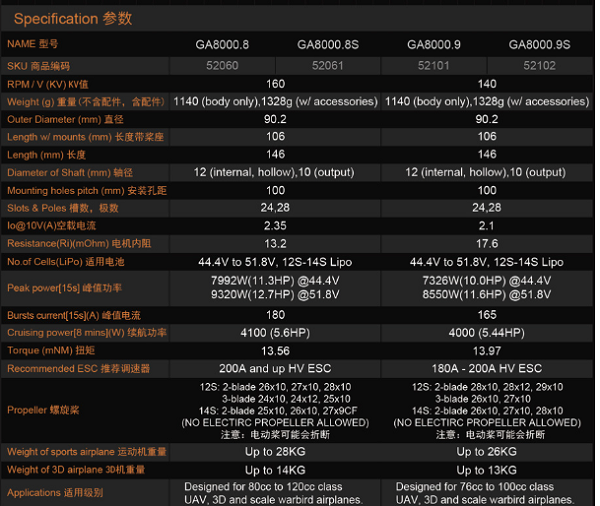Click the 'Resistance(Ri)(mOhm)' row label
The image size is (600, 506).
[x=79, y=243]
